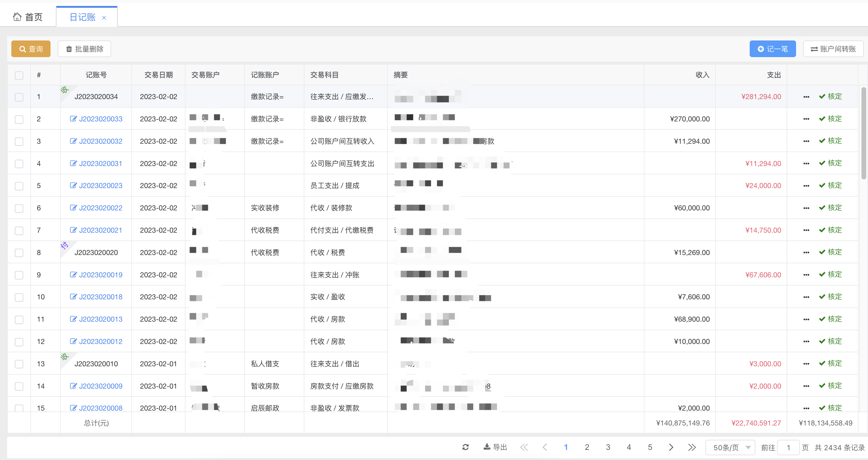868x460 pixels.
Task: Open 账户间转账 transfer dialog
Action: pos(833,49)
